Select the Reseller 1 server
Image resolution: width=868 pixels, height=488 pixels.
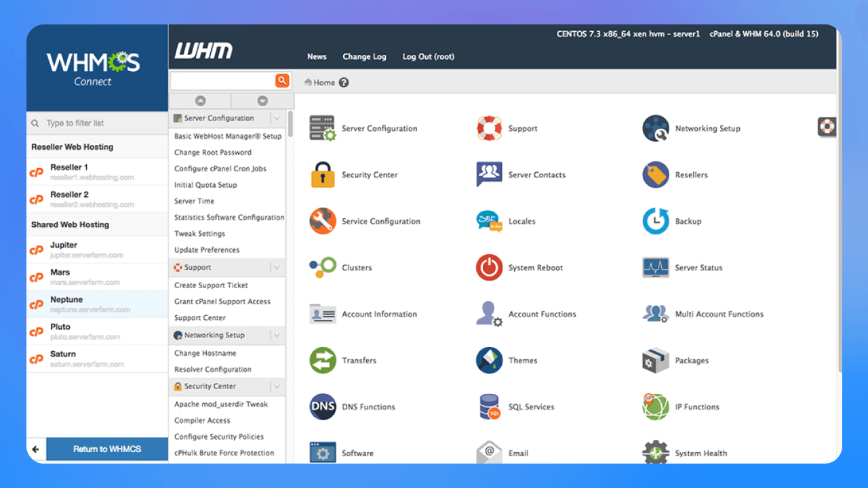[x=97, y=172]
